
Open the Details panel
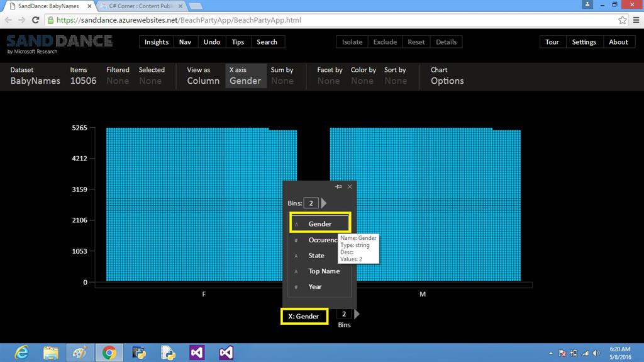coord(446,42)
